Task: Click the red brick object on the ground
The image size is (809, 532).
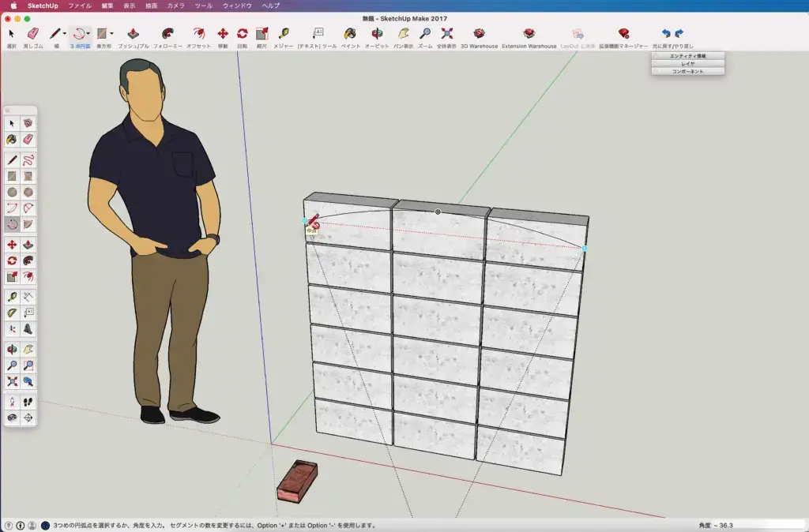Action: click(x=297, y=481)
